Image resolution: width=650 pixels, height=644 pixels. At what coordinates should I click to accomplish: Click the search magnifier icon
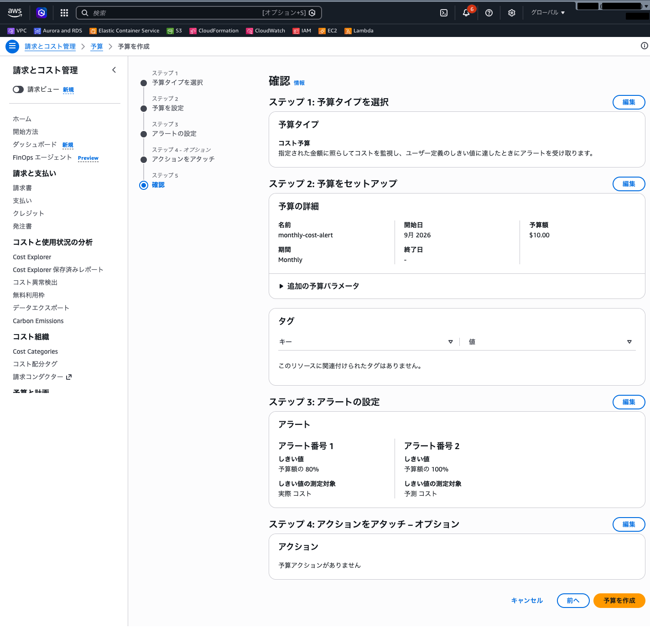(x=85, y=13)
